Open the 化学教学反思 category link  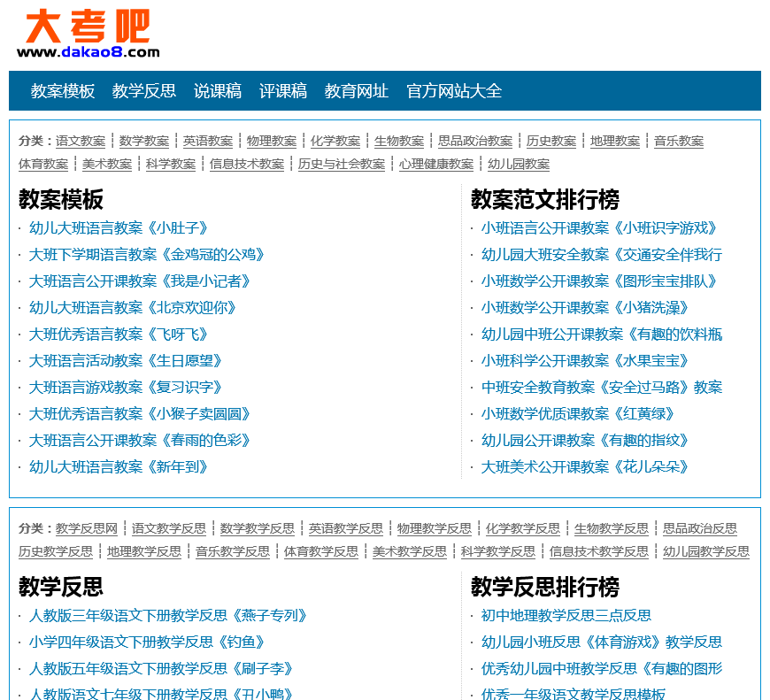523,528
